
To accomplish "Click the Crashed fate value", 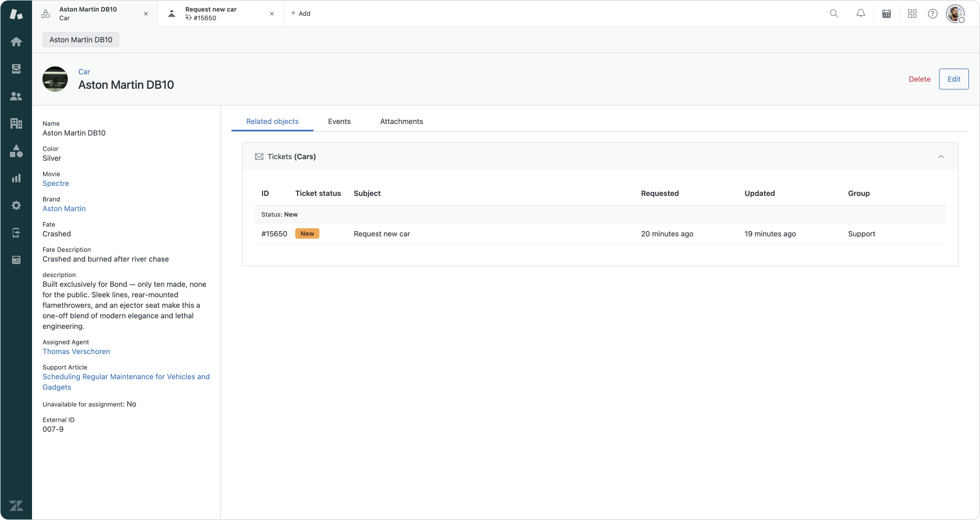I will click(x=57, y=234).
